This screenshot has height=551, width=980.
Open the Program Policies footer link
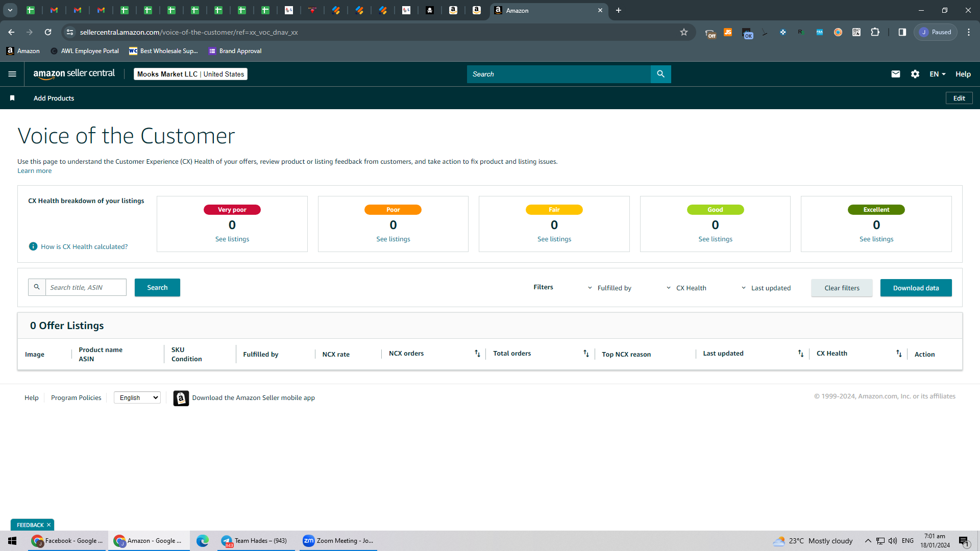click(x=76, y=397)
